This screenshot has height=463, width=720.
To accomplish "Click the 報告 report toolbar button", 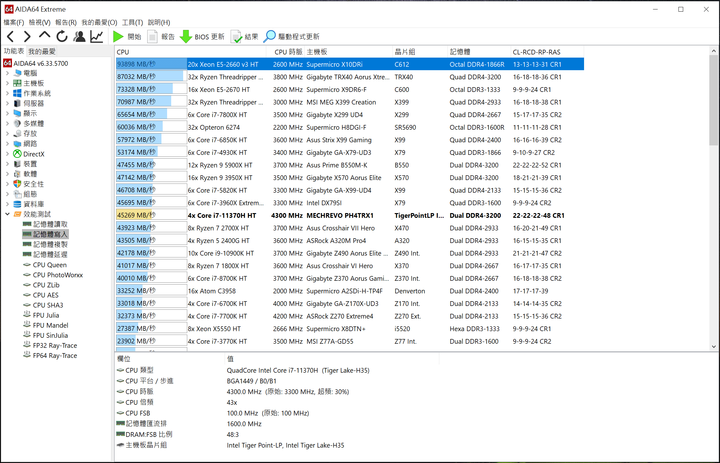I will pyautogui.click(x=161, y=36).
